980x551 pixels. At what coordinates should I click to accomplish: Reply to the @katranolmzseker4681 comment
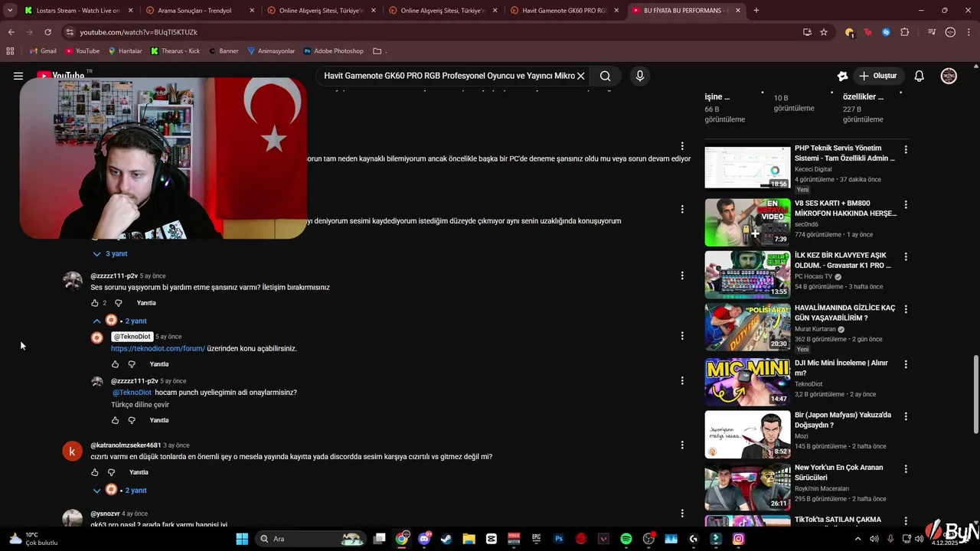coord(139,472)
